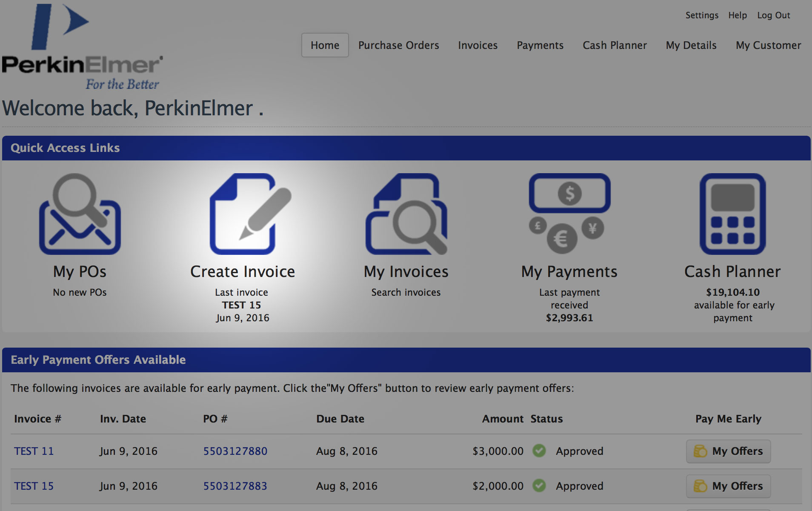Open PO number 5503127883
The width and height of the screenshot is (812, 511).
point(235,486)
